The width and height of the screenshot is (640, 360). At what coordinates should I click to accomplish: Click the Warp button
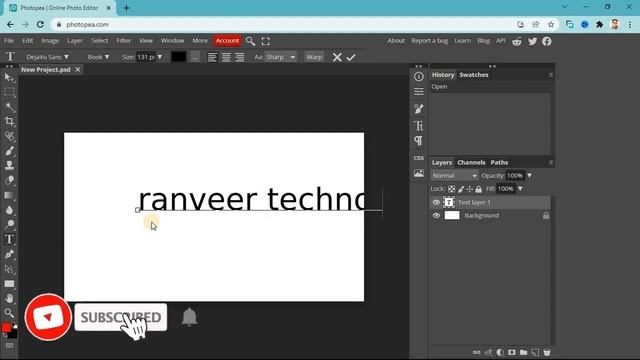point(314,57)
